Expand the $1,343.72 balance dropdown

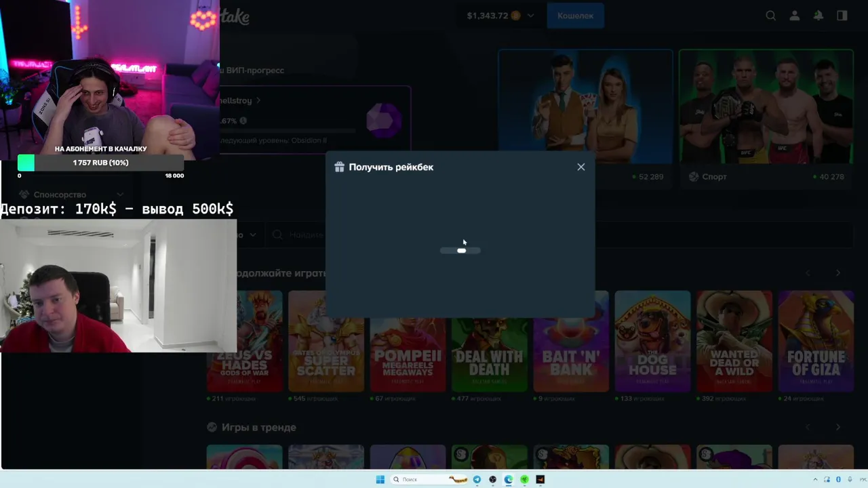click(x=530, y=16)
